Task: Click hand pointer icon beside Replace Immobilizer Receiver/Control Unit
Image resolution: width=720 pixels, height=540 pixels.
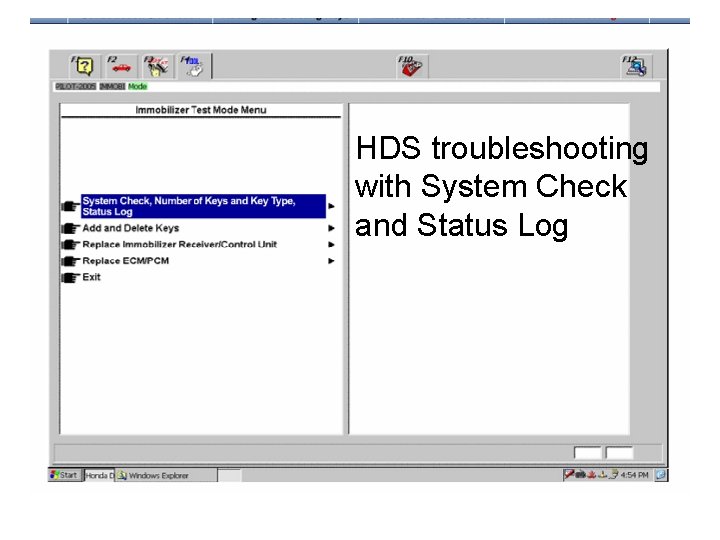Action: coord(70,245)
